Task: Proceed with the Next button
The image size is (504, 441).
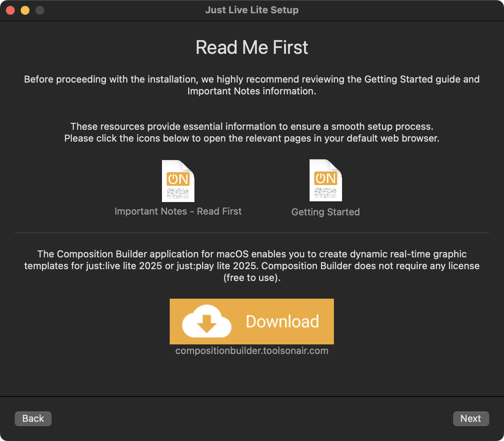Action: click(471, 419)
